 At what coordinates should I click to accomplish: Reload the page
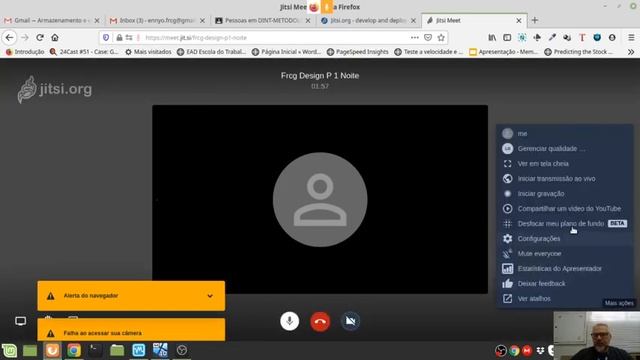click(40, 38)
